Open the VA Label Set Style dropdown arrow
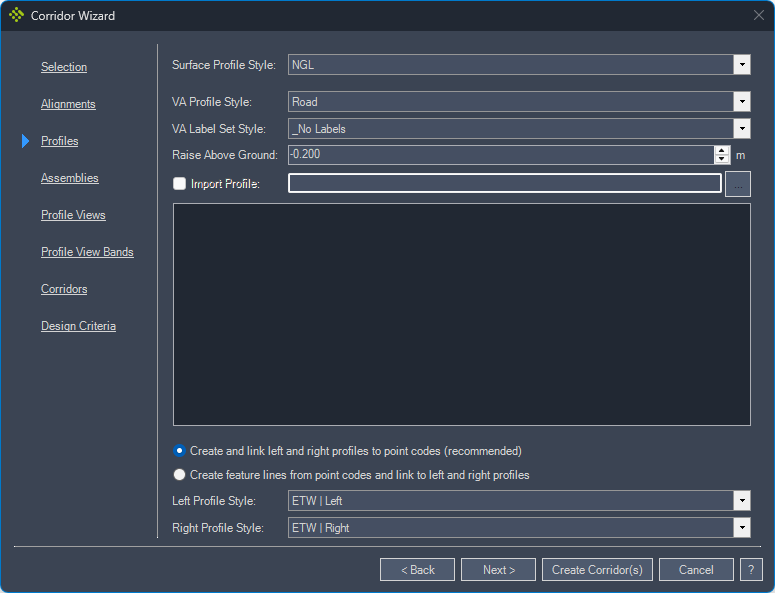775x593 pixels. 742,129
